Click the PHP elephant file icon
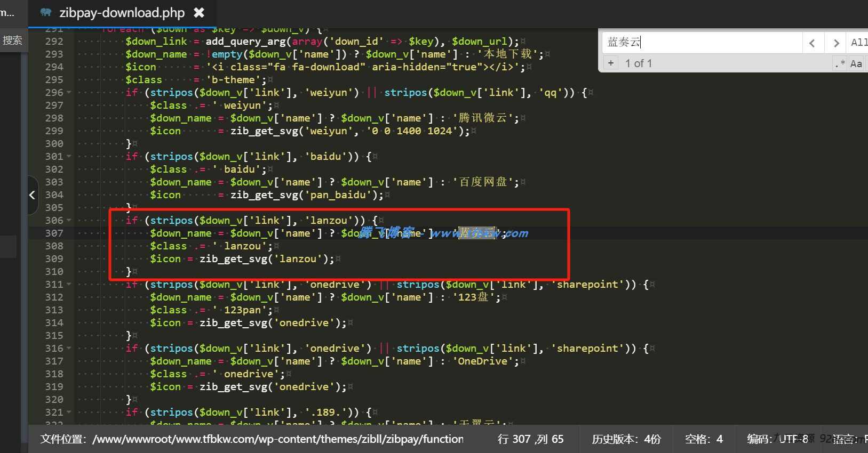 click(x=46, y=12)
